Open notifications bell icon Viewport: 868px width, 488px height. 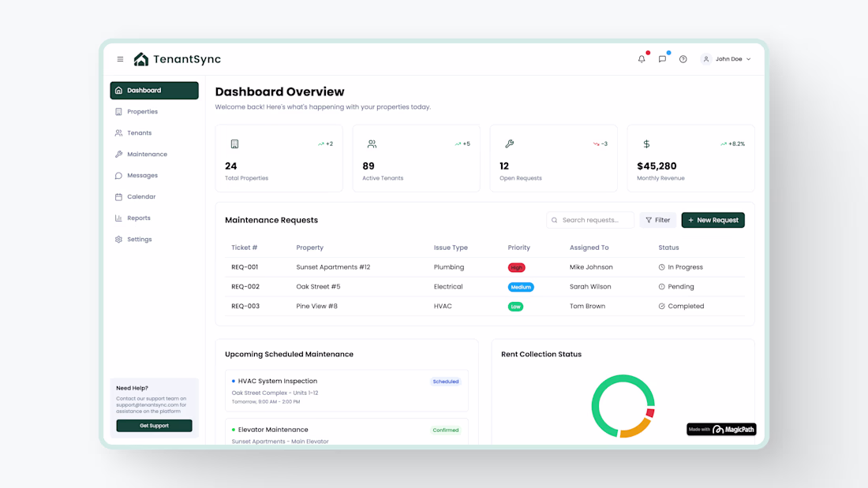coord(642,58)
